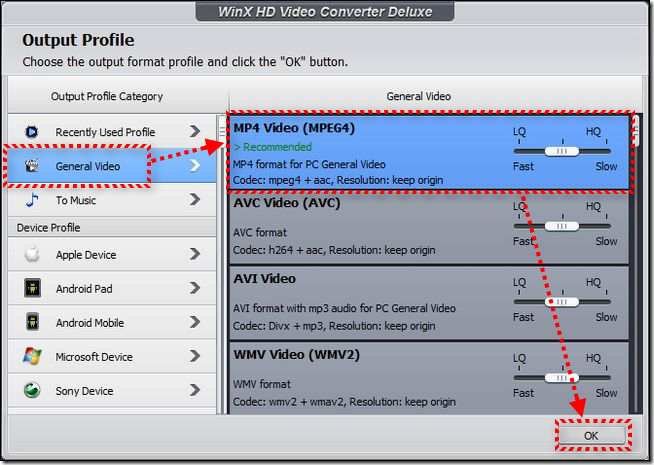Click the Recently Used Profile icon
The width and height of the screenshot is (654, 465).
coord(32,132)
